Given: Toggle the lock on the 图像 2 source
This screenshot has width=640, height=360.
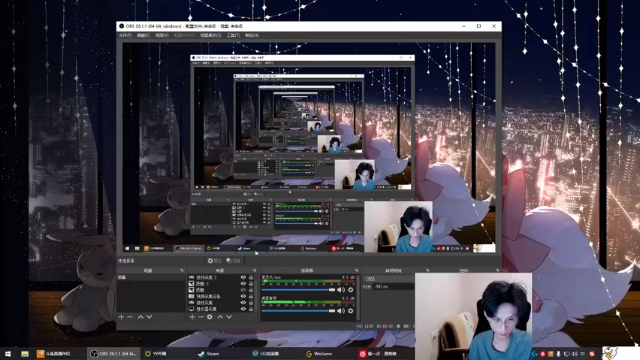Looking at the screenshot, I should click(x=251, y=284).
